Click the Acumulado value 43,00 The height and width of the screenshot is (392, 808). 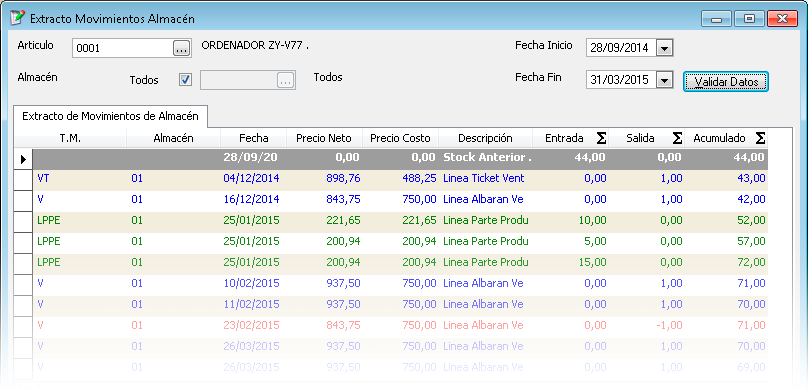coord(751,179)
